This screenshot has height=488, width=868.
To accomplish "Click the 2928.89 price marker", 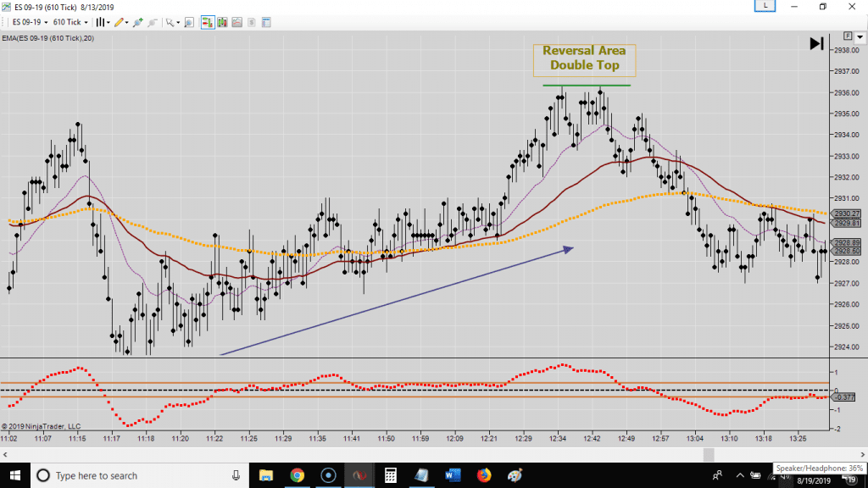I will coord(847,243).
